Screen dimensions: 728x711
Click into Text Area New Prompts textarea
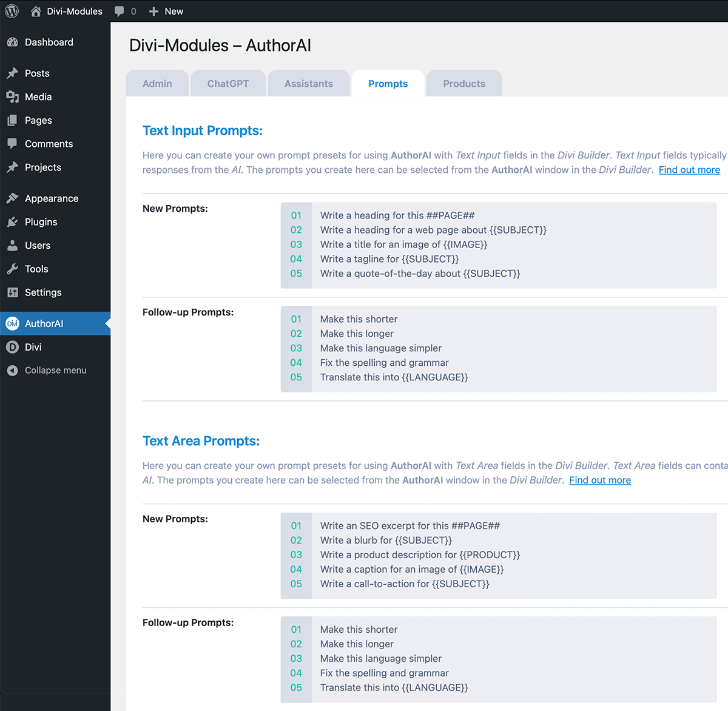tap(499, 556)
